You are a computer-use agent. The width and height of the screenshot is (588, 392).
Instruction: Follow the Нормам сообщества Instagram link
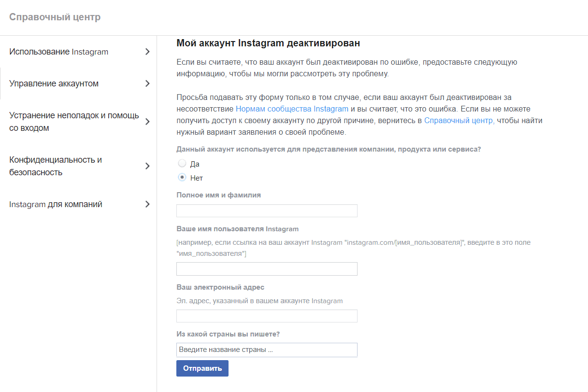(x=292, y=109)
